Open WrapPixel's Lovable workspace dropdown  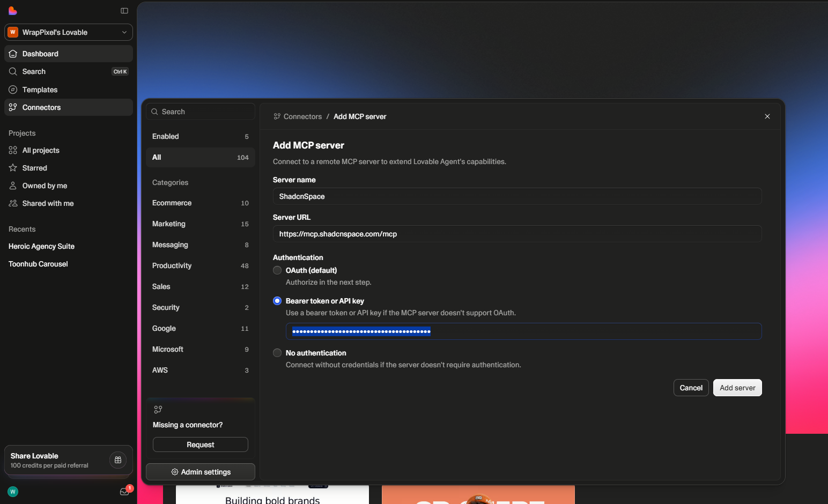(x=69, y=32)
